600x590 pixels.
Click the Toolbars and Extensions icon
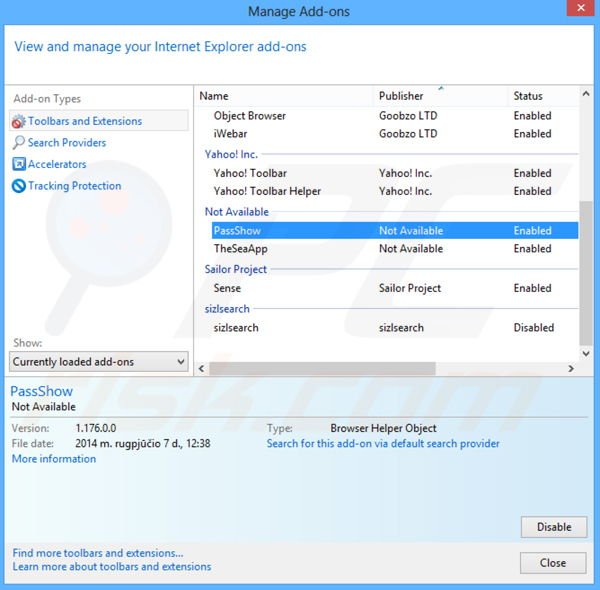click(x=19, y=121)
